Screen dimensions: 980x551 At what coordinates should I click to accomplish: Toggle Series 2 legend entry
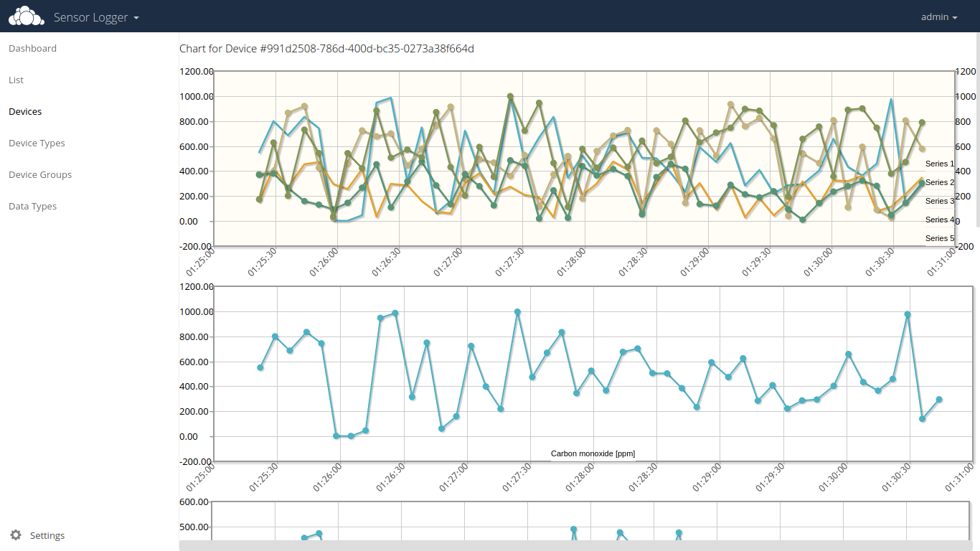coord(939,183)
